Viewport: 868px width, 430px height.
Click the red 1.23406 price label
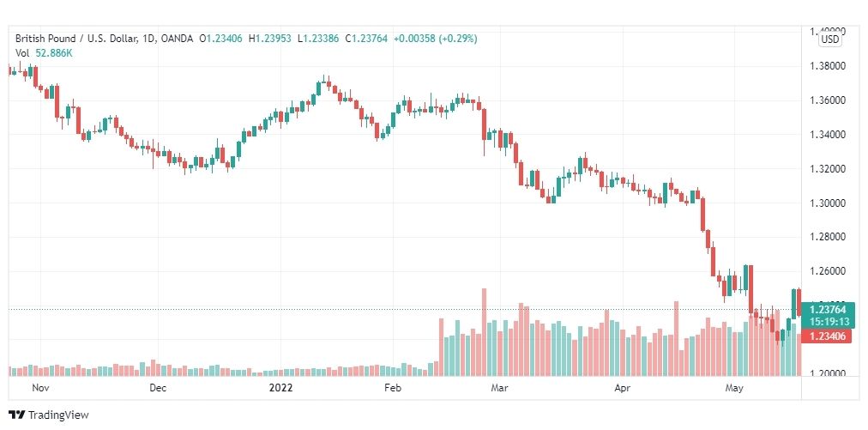click(827, 336)
